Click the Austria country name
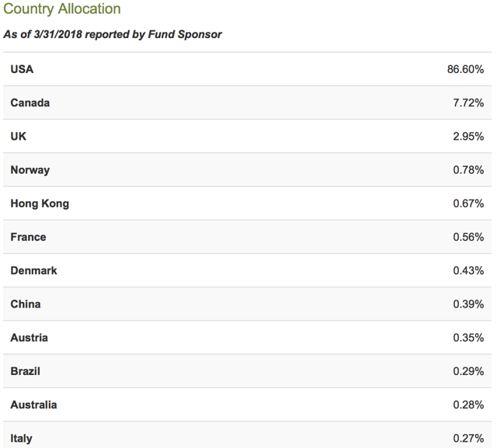Viewport: 497px width, 448px height. point(30,338)
